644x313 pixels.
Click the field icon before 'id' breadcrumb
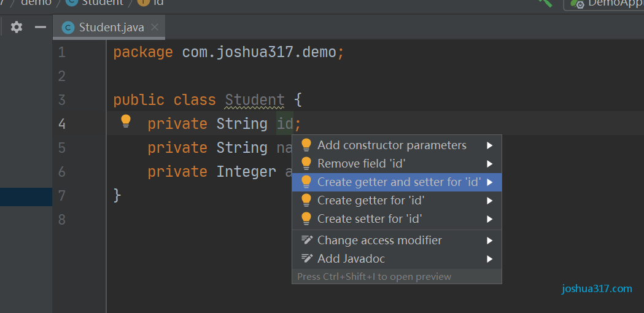point(143,2)
